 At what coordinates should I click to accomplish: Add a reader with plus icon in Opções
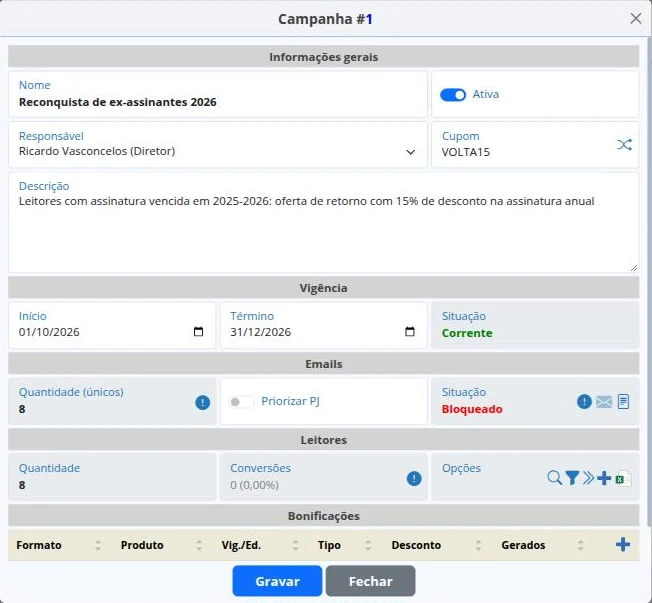coord(604,478)
